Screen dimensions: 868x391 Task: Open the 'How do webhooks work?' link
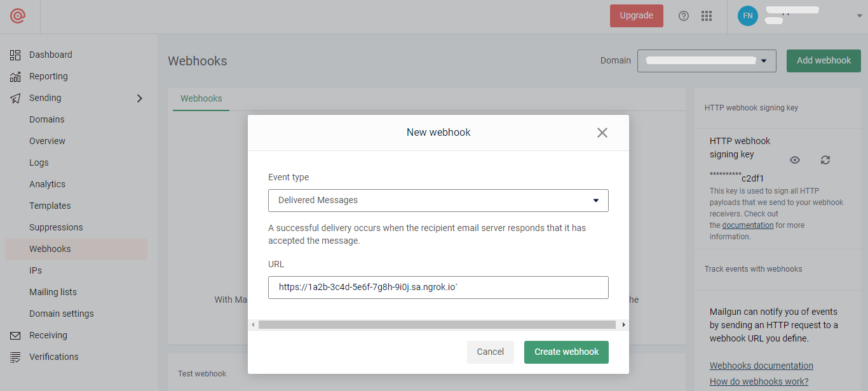(759, 381)
